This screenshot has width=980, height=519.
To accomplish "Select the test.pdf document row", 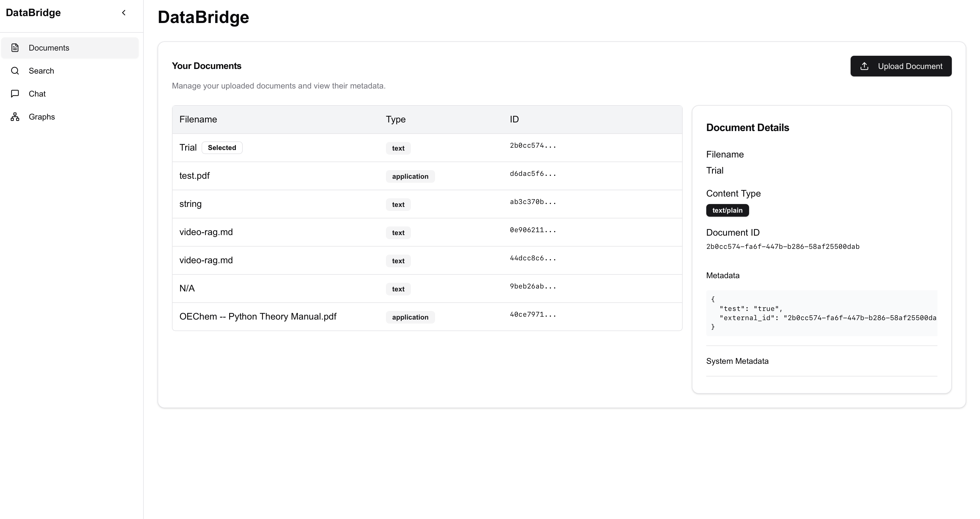I will click(194, 176).
